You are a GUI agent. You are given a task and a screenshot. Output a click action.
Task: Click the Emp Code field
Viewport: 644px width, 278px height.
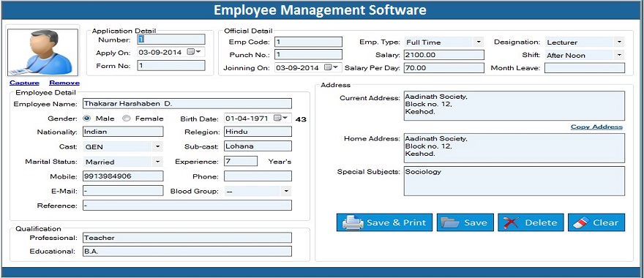point(308,42)
